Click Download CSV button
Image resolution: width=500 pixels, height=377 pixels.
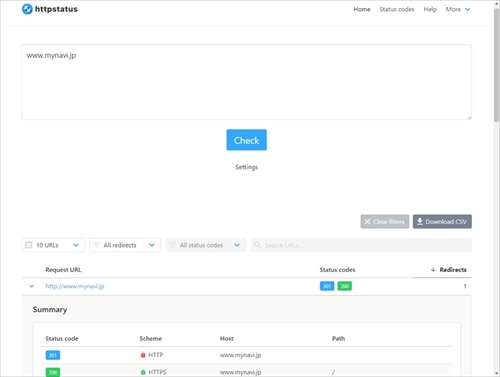point(442,221)
